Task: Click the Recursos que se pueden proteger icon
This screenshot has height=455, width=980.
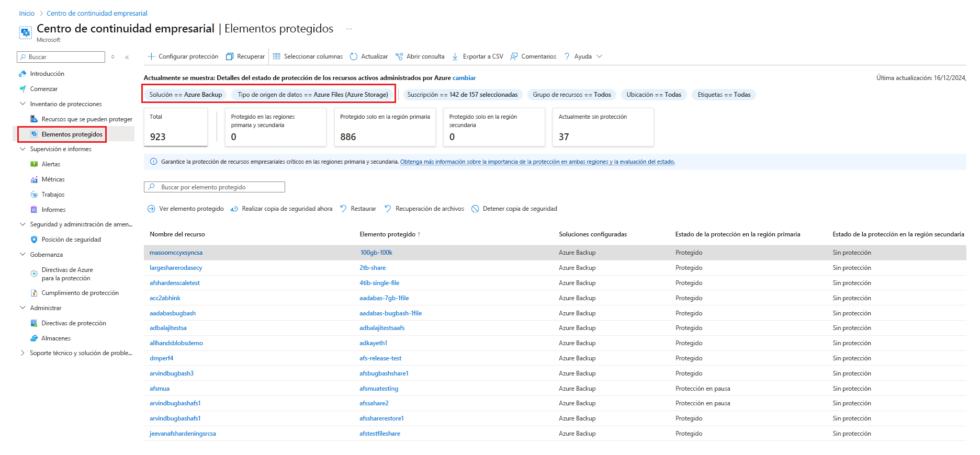Action: click(34, 119)
